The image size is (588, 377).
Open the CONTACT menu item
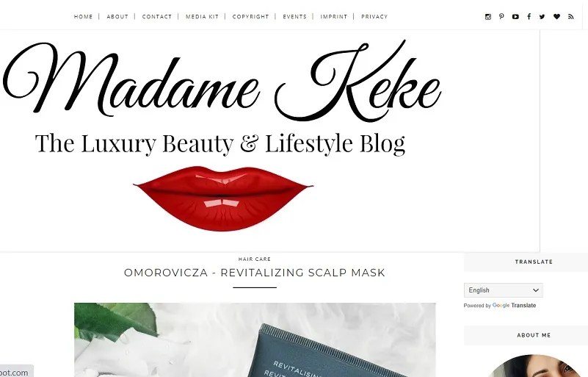tap(157, 16)
